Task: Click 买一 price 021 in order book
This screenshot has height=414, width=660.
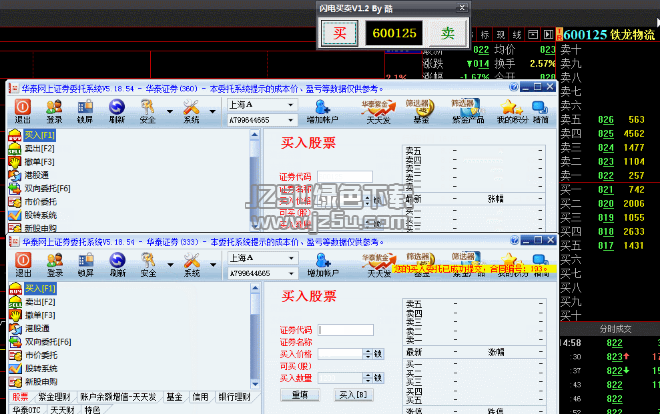Action: pyautogui.click(x=606, y=190)
